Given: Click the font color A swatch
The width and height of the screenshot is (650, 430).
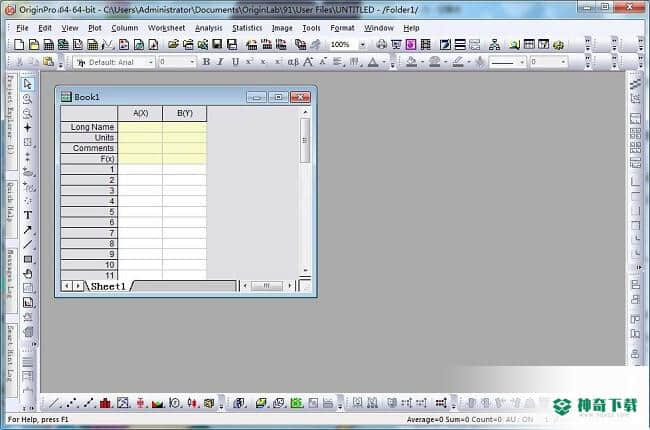Looking at the screenshot, I should coord(373,62).
